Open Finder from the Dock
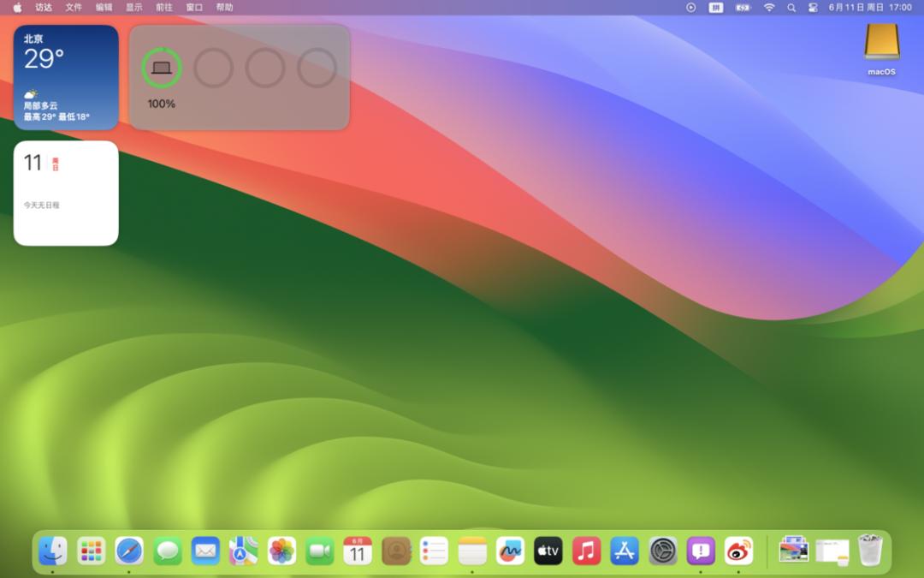Image resolution: width=924 pixels, height=578 pixels. click(x=52, y=551)
